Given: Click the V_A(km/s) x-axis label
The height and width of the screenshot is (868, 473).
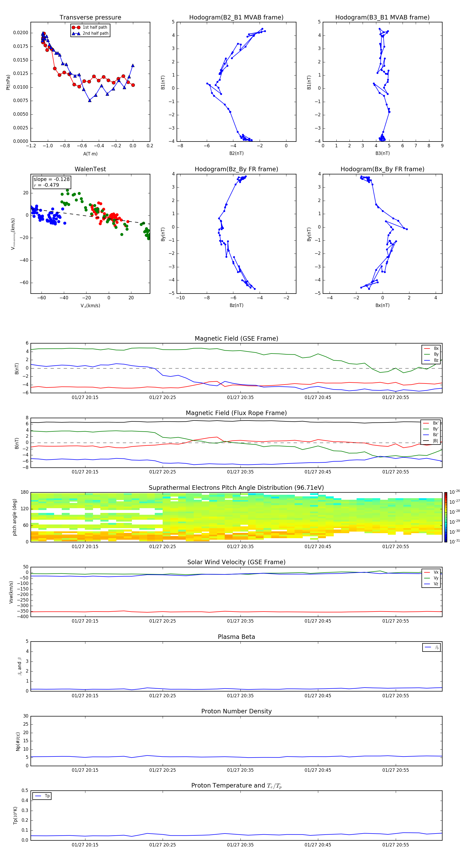Looking at the screenshot, I should click(x=90, y=306).
